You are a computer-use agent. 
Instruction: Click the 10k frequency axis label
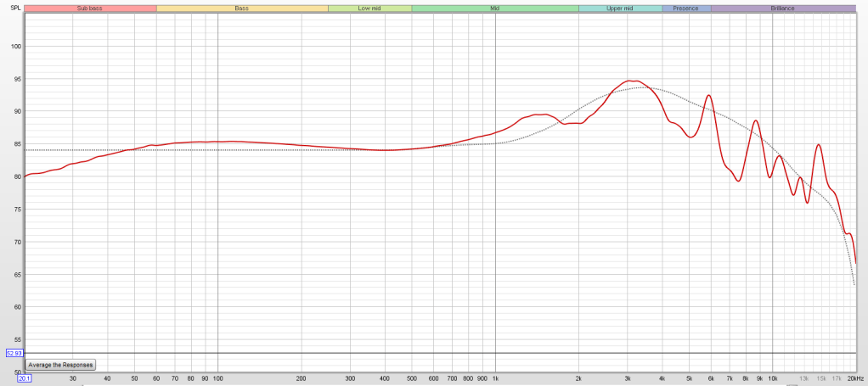[x=772, y=378]
